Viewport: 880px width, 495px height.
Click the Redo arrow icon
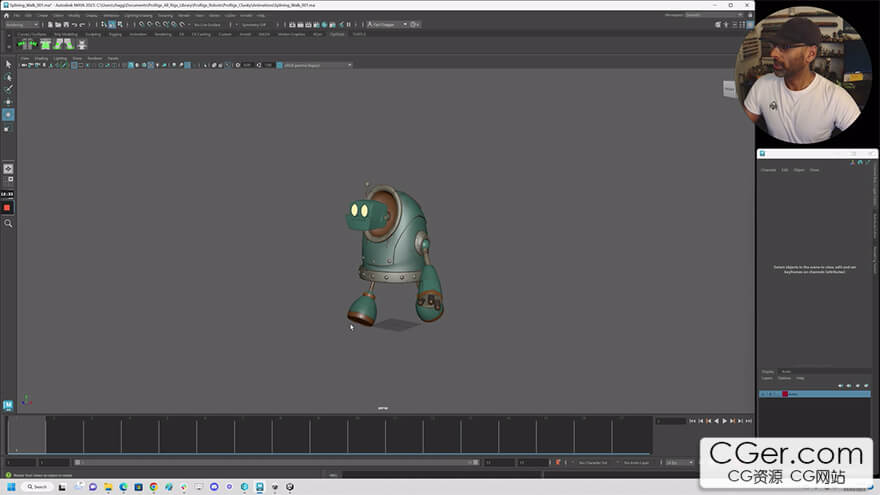82,25
